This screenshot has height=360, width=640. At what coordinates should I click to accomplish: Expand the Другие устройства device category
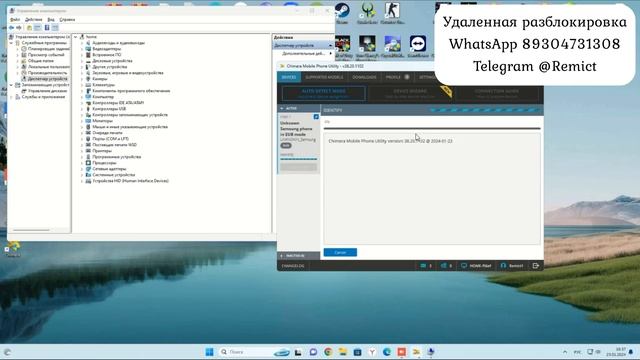tap(82, 67)
